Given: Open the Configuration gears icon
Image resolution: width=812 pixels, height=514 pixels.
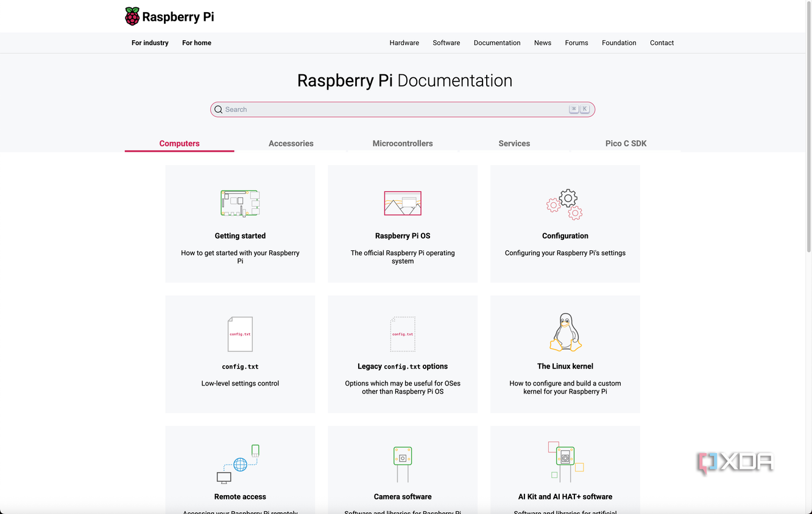Looking at the screenshot, I should point(565,205).
